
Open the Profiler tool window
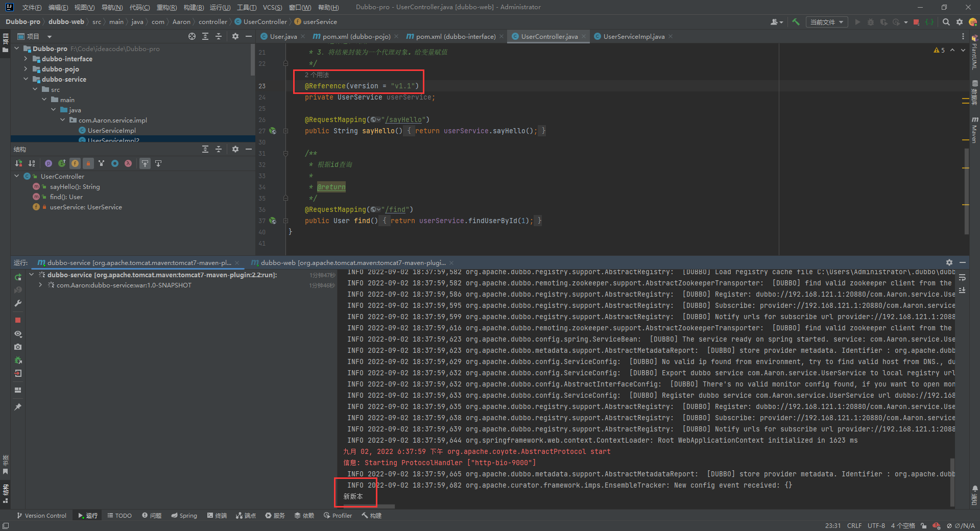tap(338, 515)
